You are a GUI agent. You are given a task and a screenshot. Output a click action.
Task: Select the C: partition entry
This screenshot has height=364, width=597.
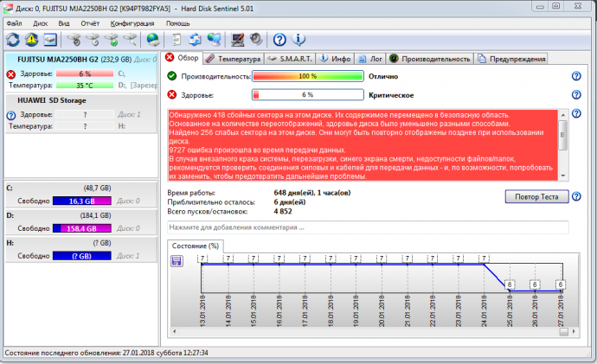tap(81, 195)
